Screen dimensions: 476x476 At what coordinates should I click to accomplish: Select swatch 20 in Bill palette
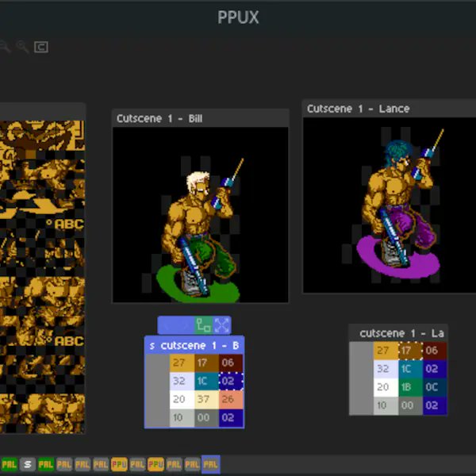pyautogui.click(x=182, y=400)
